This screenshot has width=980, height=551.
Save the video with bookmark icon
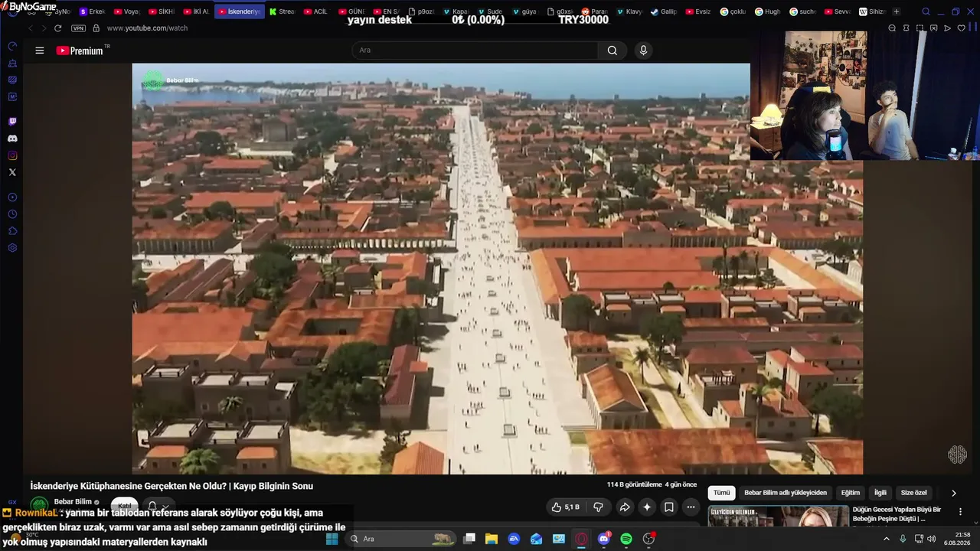tap(669, 507)
